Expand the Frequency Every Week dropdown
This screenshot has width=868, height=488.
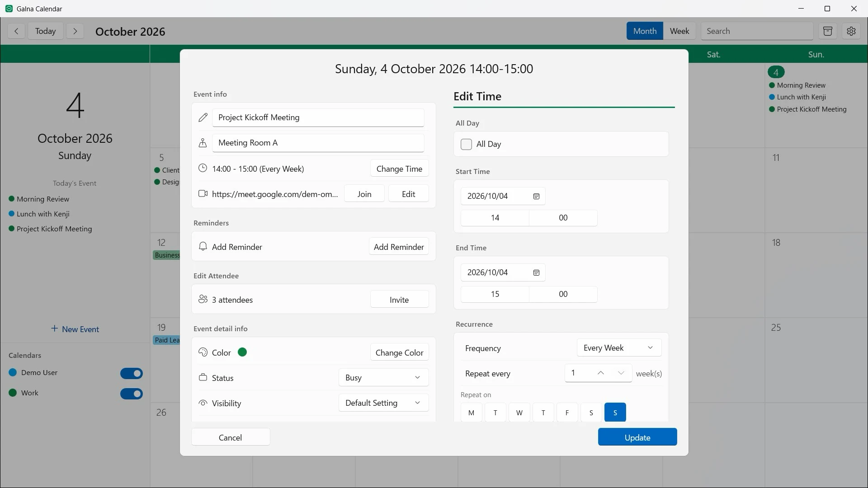point(619,348)
